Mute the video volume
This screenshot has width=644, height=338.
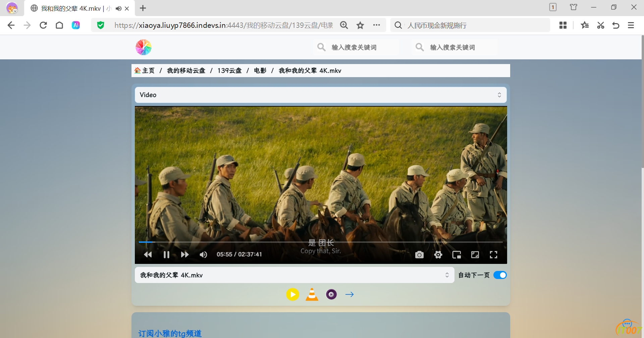[x=203, y=255]
